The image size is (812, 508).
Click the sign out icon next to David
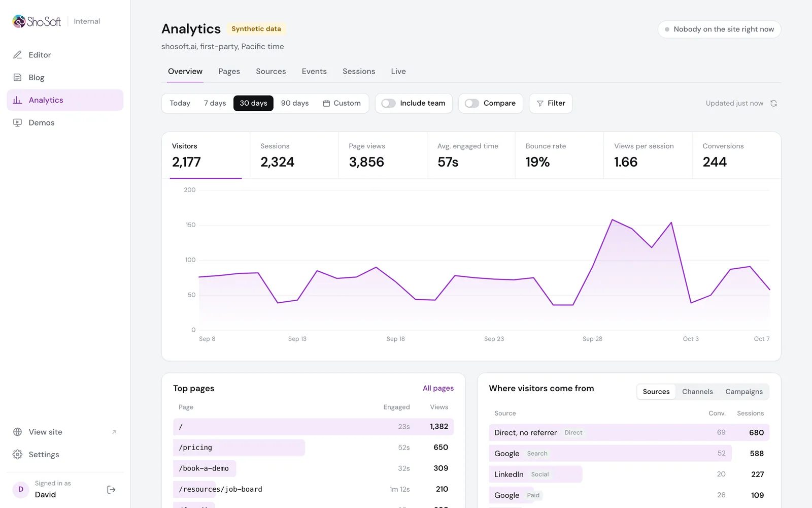[x=111, y=489]
